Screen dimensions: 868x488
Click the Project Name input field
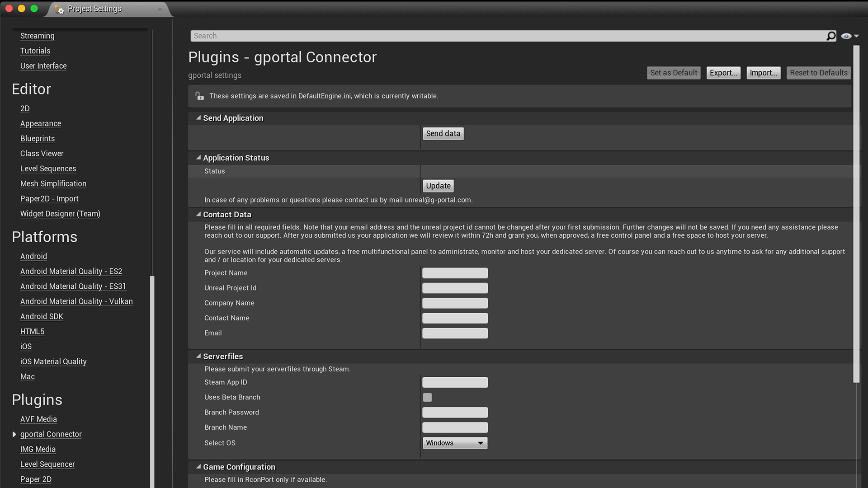coord(455,273)
